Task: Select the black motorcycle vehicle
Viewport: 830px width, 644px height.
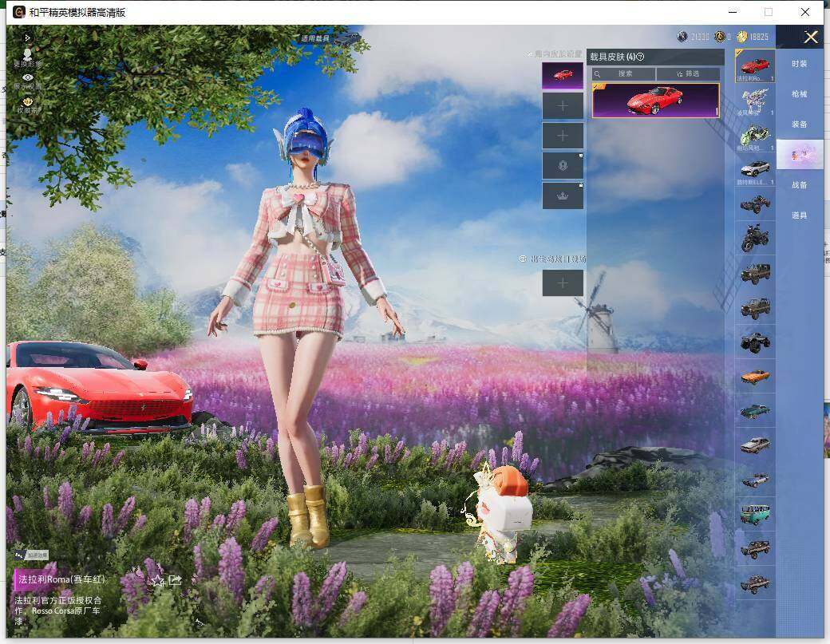Action: click(755, 239)
